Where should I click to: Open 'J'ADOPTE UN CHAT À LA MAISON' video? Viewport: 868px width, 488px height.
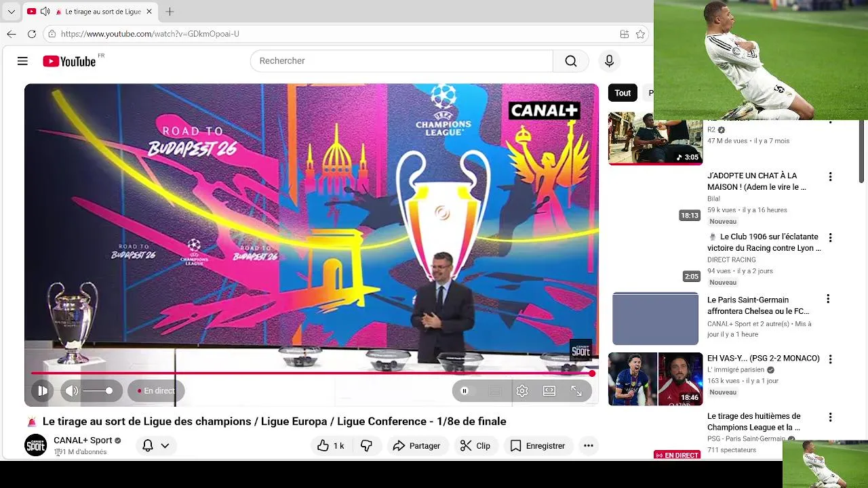(757, 181)
